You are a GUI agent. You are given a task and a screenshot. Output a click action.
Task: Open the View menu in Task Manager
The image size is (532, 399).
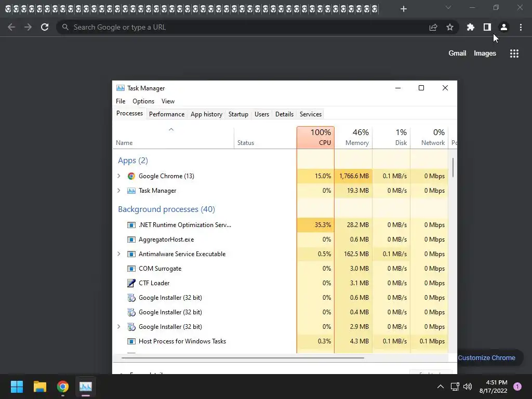click(168, 101)
